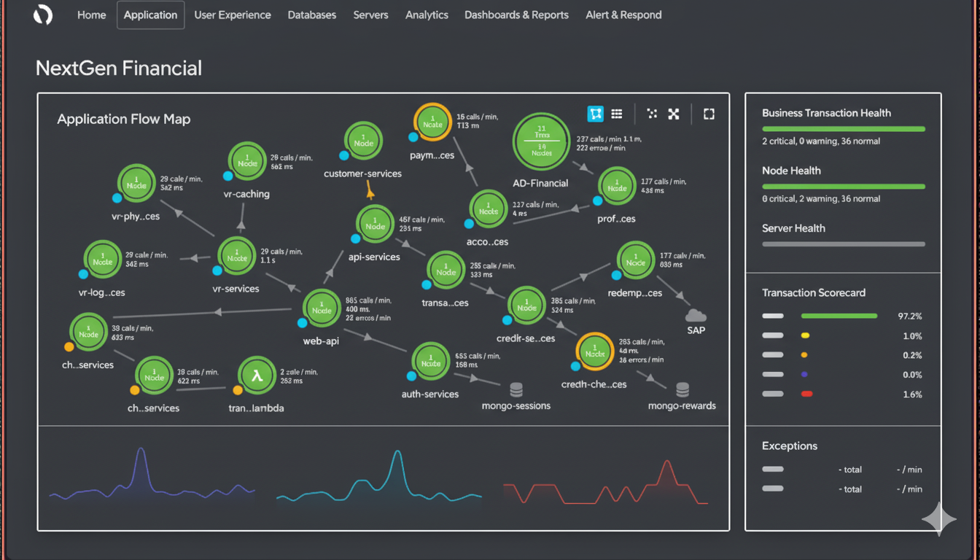Open the Databases tab
This screenshot has height=560, width=980.
tap(312, 15)
